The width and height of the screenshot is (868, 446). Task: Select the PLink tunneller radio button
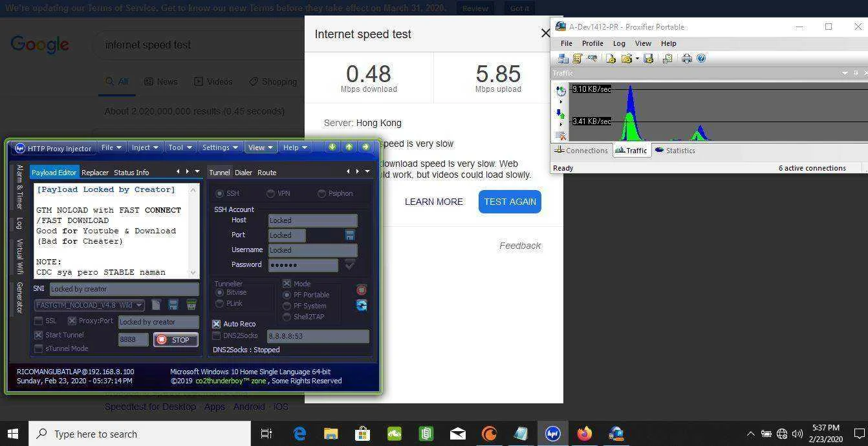pyautogui.click(x=220, y=303)
